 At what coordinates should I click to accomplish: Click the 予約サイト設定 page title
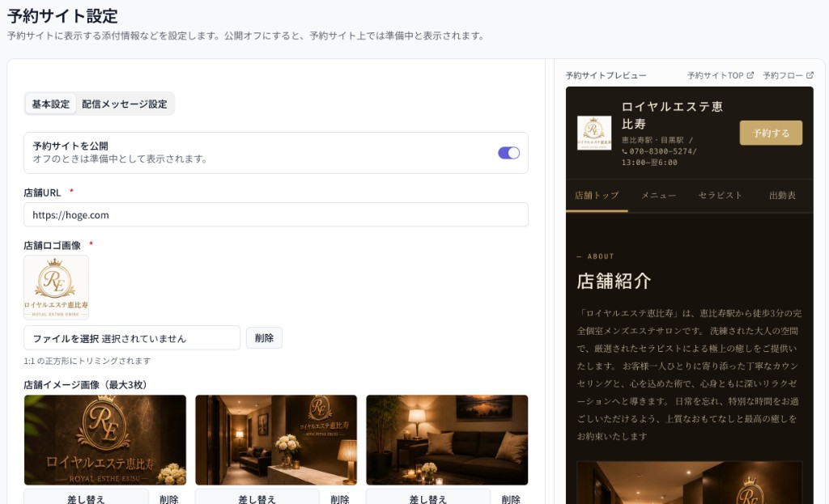point(62,16)
